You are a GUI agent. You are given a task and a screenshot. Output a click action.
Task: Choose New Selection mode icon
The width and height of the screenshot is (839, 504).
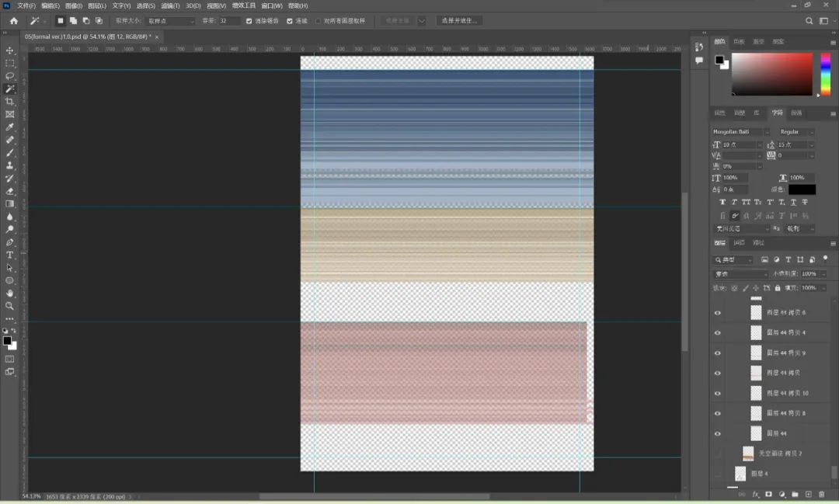pos(61,21)
